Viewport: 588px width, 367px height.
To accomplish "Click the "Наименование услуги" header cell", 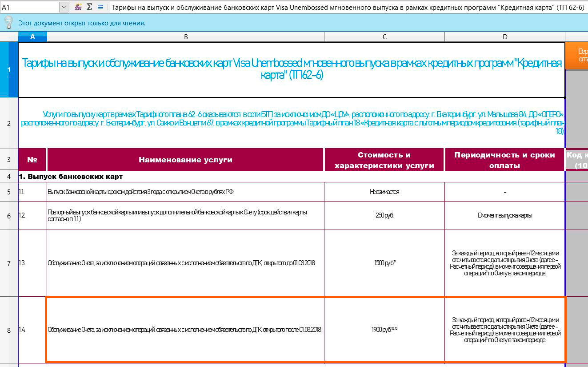I will pos(185,160).
